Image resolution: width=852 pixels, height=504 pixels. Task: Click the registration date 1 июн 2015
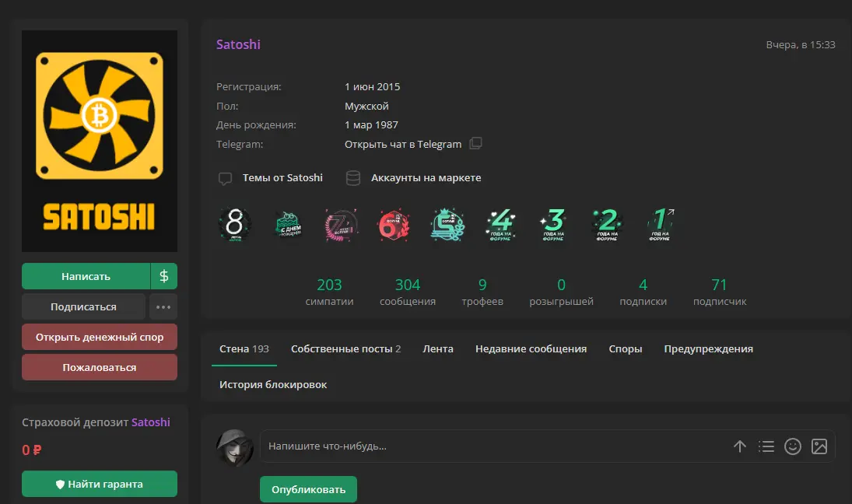(372, 87)
